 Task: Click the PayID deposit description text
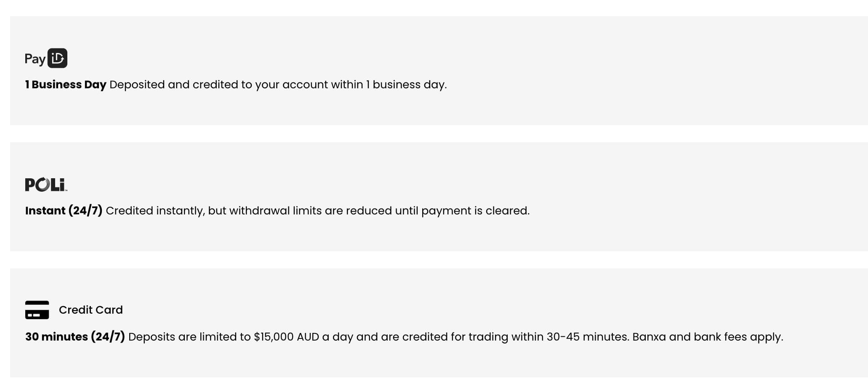click(278, 85)
